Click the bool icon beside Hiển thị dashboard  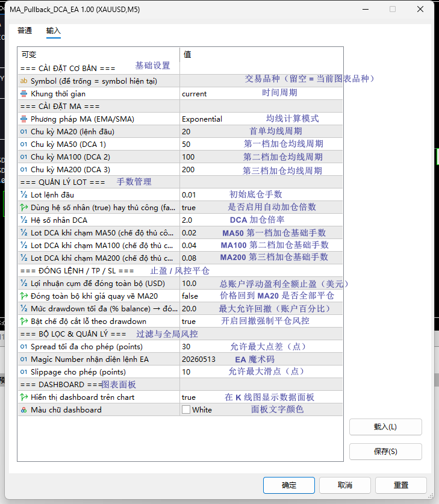click(23, 397)
